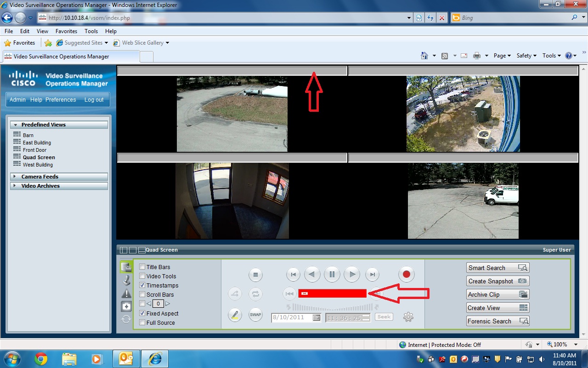Play video in reverse

pyautogui.click(x=312, y=275)
